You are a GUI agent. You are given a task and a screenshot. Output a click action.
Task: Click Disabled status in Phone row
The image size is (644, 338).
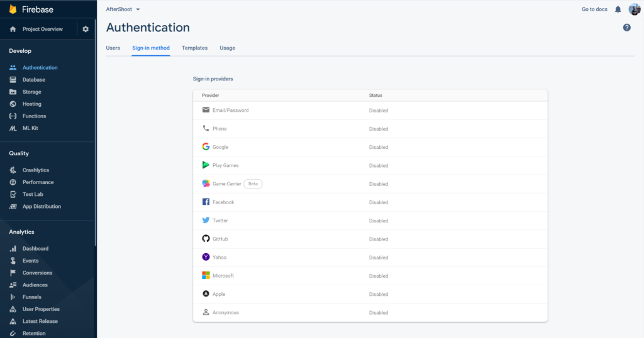coord(378,129)
